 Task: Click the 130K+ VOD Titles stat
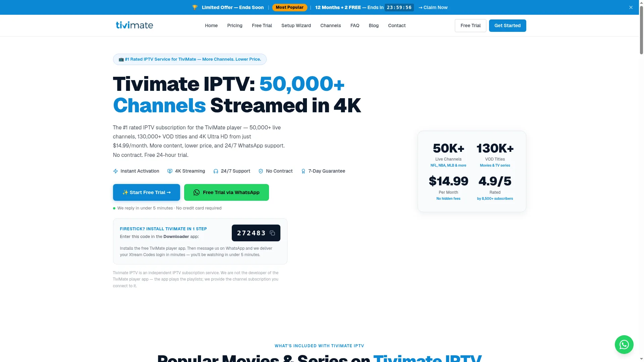[495, 155]
